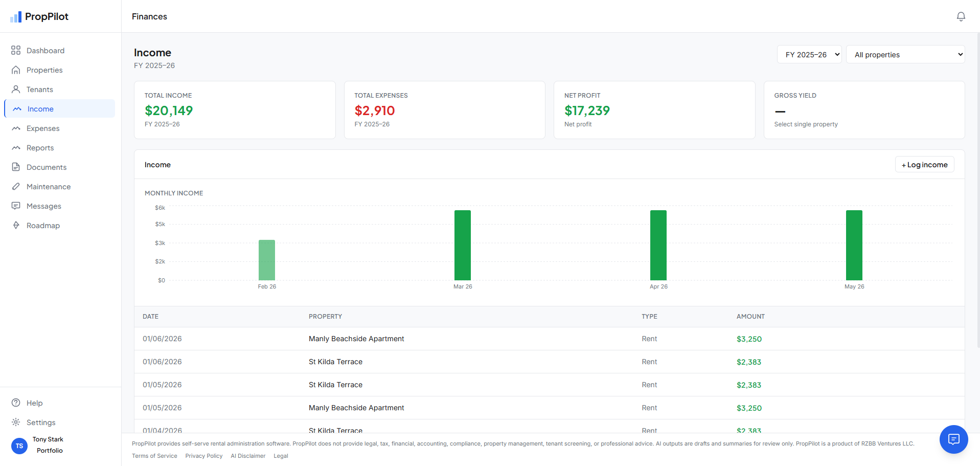Open Terms of Service link
The width and height of the screenshot is (980, 466).
[154, 456]
